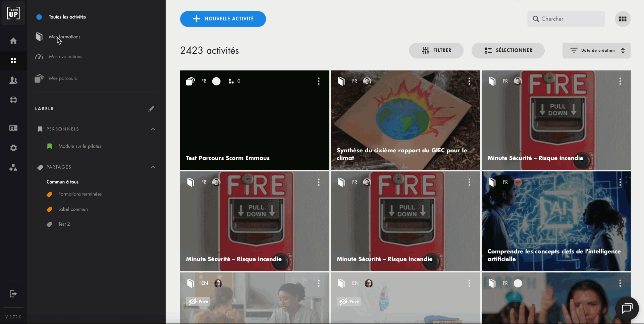The image size is (644, 324).
Task: Open the settings gear in left sidebar
Action: (13, 148)
